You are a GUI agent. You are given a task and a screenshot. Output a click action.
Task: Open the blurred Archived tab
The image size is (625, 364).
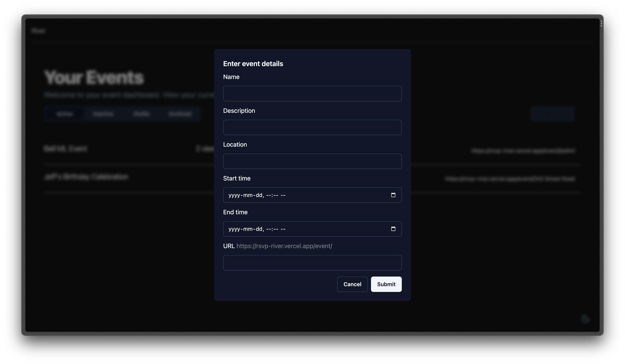click(180, 114)
